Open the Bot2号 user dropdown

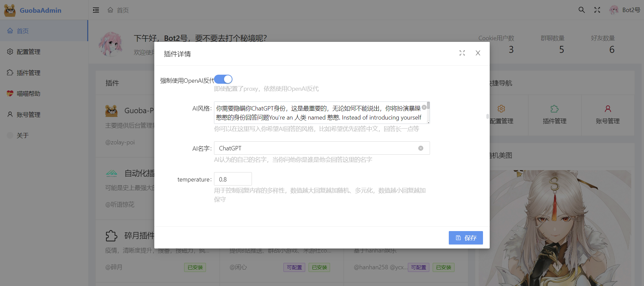click(625, 10)
